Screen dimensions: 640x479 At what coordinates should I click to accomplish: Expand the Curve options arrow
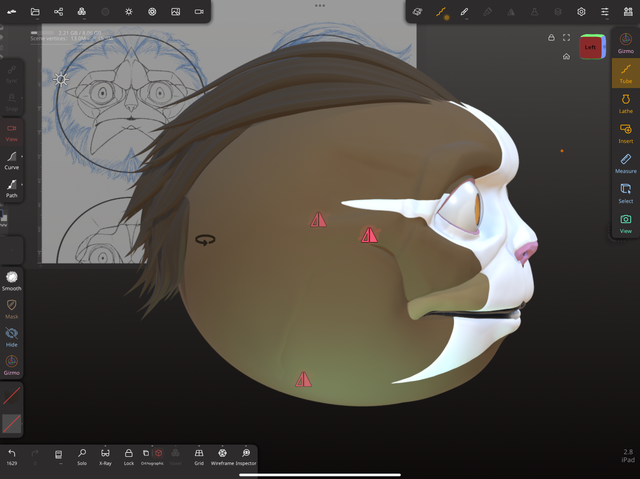pyautogui.click(x=22, y=156)
